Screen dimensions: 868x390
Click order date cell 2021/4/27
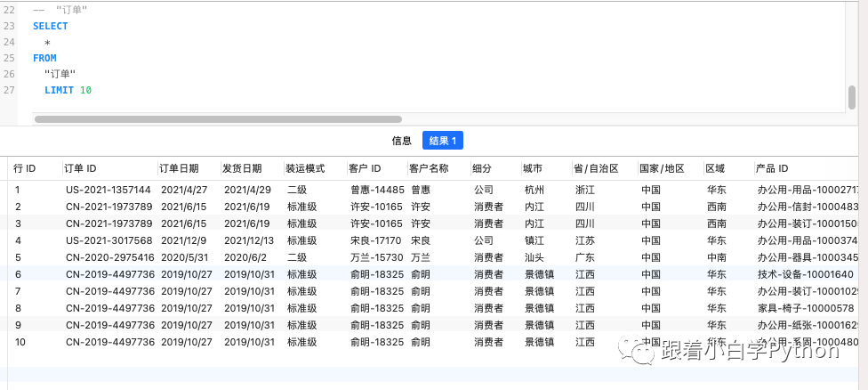[184, 190]
